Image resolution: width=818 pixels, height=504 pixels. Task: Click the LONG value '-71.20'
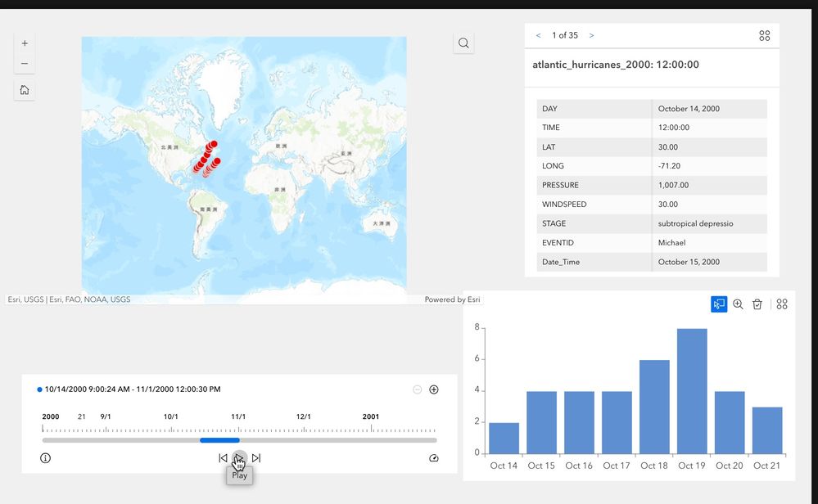point(669,166)
